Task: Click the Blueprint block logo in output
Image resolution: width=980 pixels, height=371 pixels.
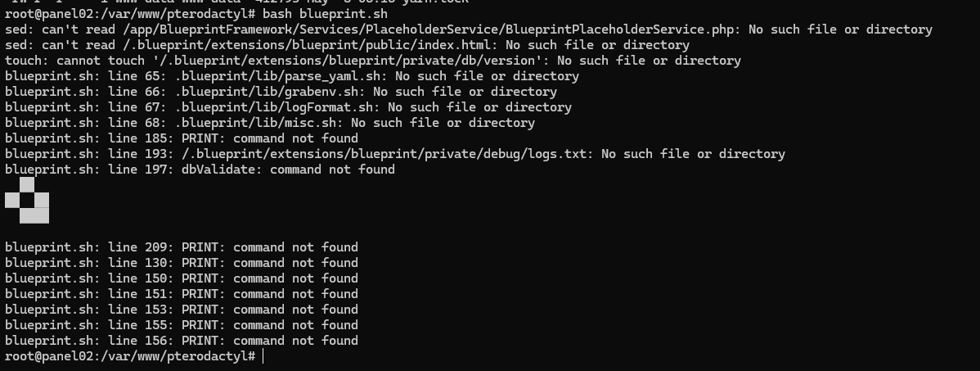Action: (x=27, y=200)
